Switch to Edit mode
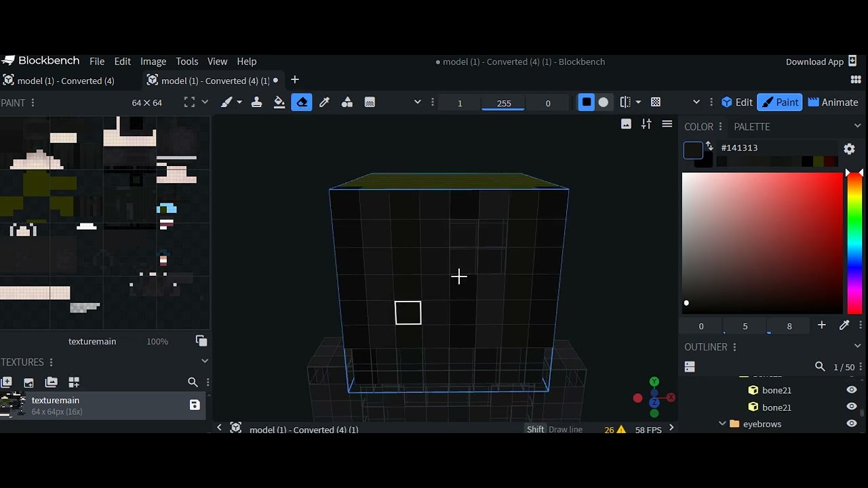Viewport: 868px width, 488px height. pos(737,102)
